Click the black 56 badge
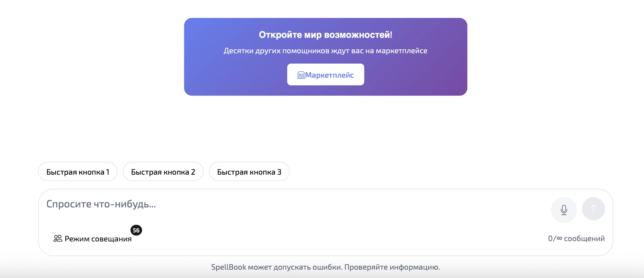Screen dimensions: 644x278 coord(136,230)
